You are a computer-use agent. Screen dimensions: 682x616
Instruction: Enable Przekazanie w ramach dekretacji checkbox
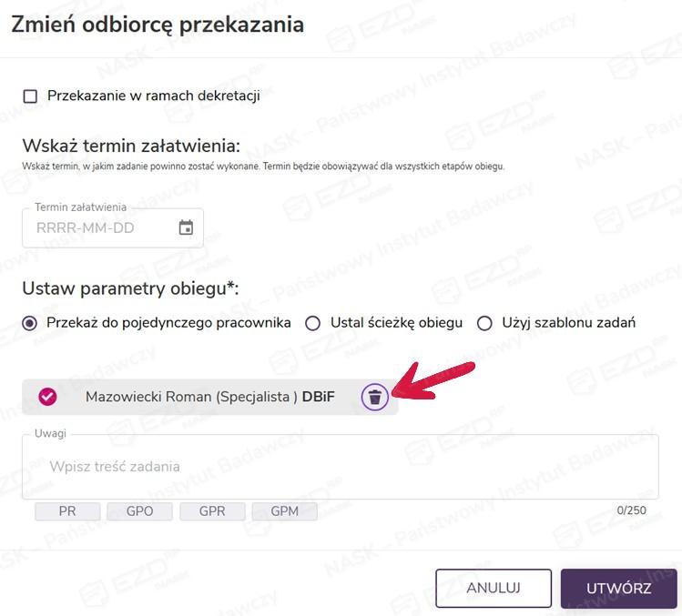[x=30, y=96]
